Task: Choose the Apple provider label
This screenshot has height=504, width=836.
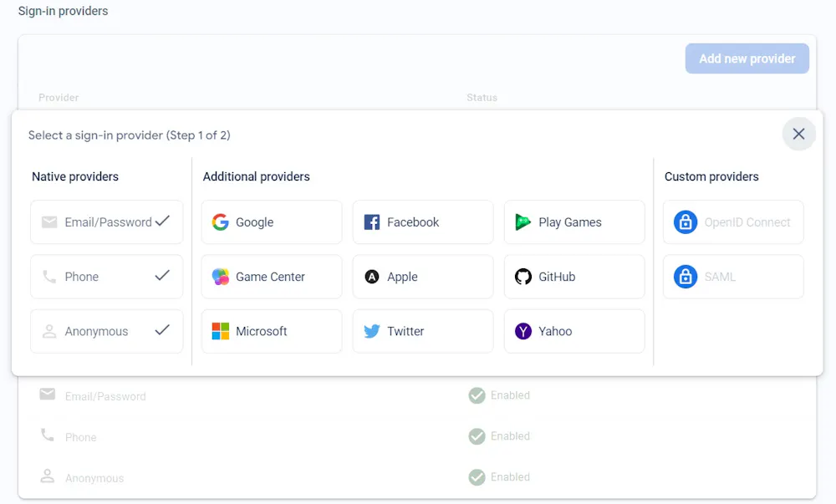Action: click(402, 277)
